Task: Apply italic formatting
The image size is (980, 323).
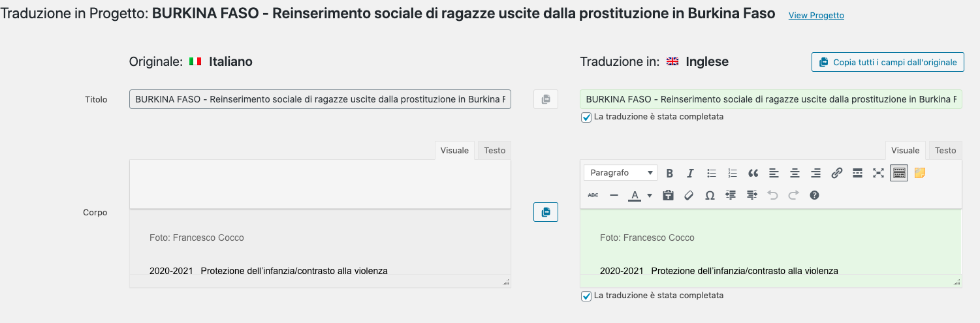Action: click(x=690, y=173)
